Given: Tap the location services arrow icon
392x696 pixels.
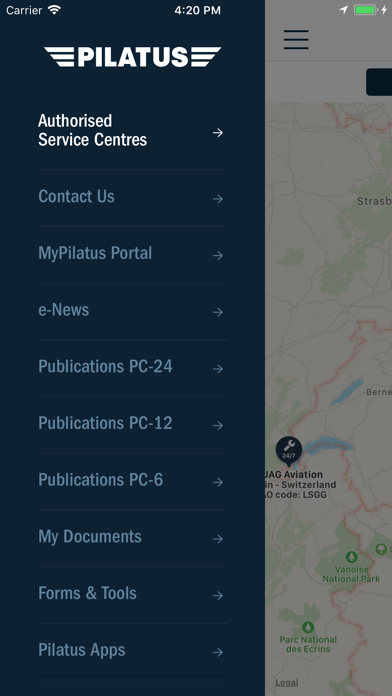Looking at the screenshot, I should [x=344, y=10].
